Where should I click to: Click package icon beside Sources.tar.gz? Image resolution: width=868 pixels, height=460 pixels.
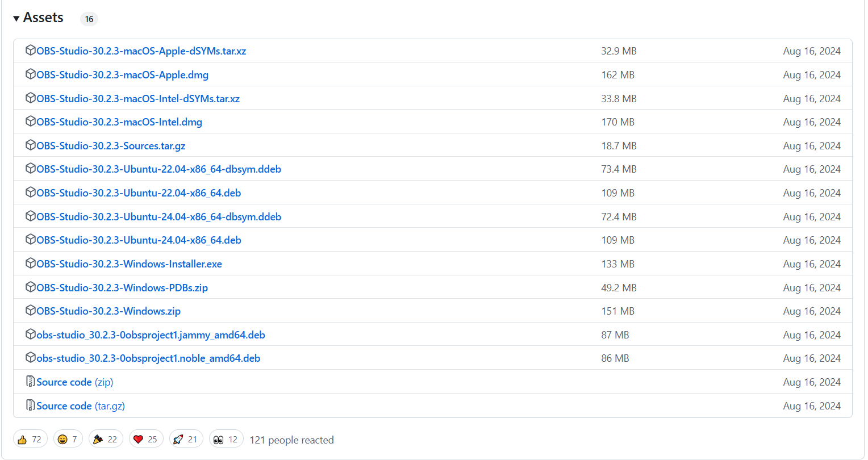[31, 145]
